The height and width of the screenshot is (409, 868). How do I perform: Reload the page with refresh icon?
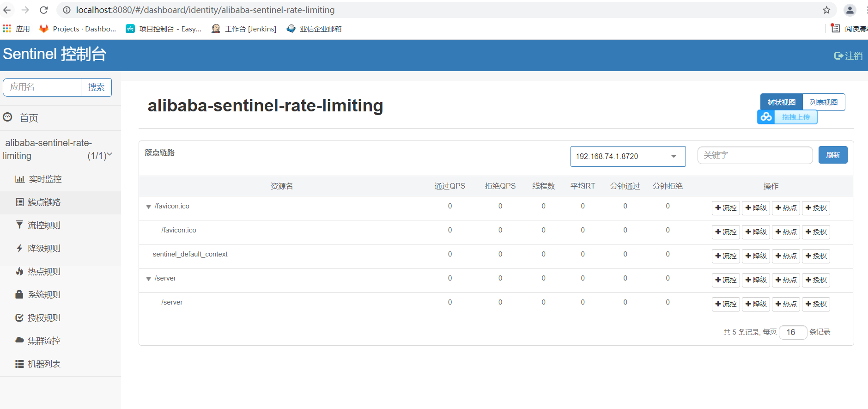click(44, 10)
